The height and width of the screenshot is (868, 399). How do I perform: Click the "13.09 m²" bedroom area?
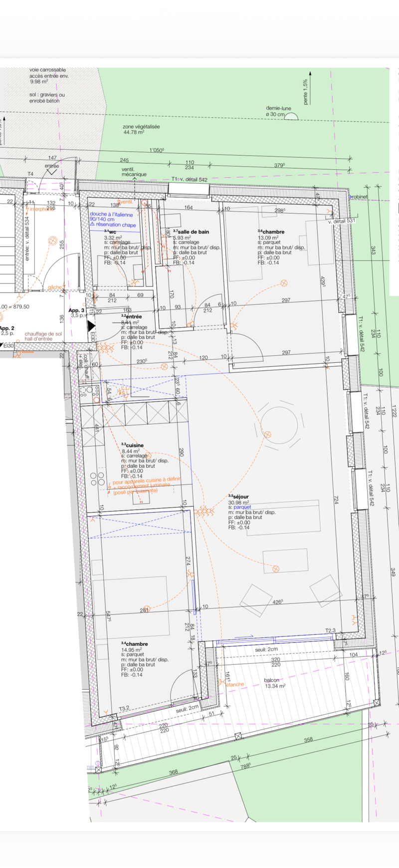(x=268, y=238)
